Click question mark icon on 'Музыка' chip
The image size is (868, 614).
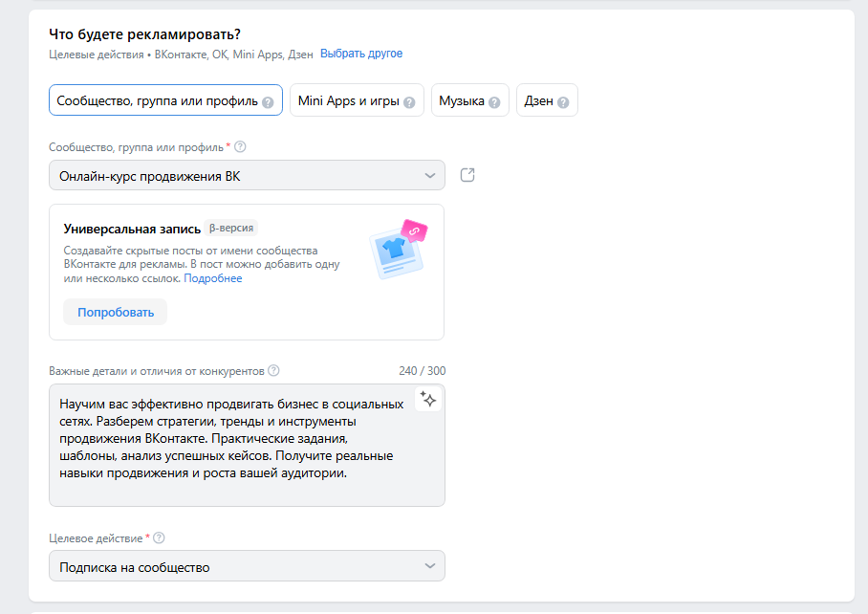[x=494, y=99]
